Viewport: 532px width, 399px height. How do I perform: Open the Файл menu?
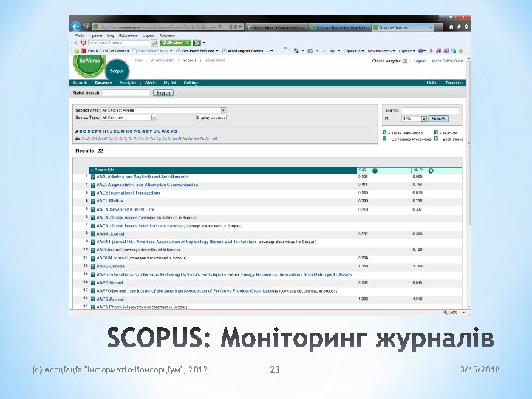pos(80,35)
